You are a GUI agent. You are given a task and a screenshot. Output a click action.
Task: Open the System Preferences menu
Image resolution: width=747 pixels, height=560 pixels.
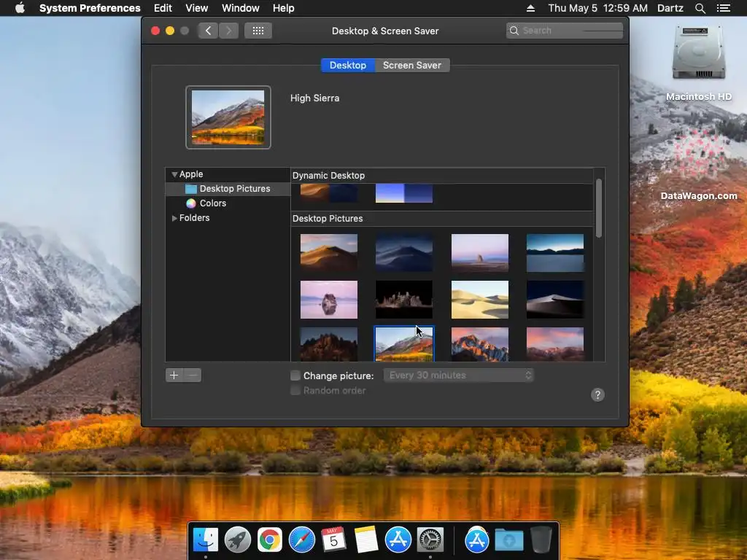[x=90, y=8]
